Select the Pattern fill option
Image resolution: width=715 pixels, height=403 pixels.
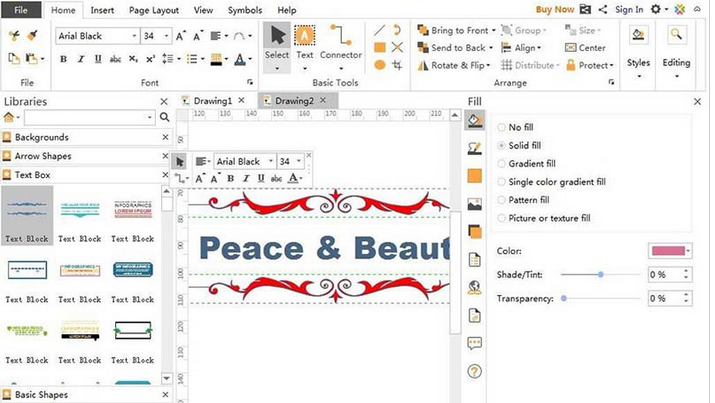click(523, 200)
